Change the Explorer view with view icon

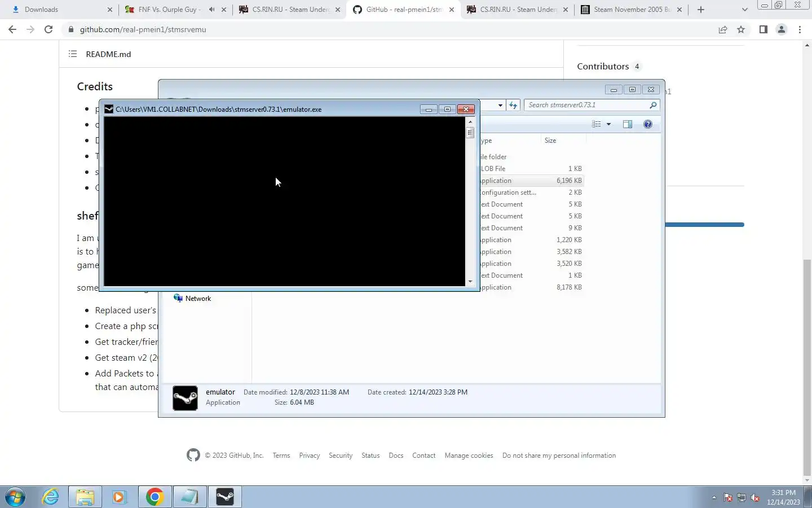tap(597, 124)
